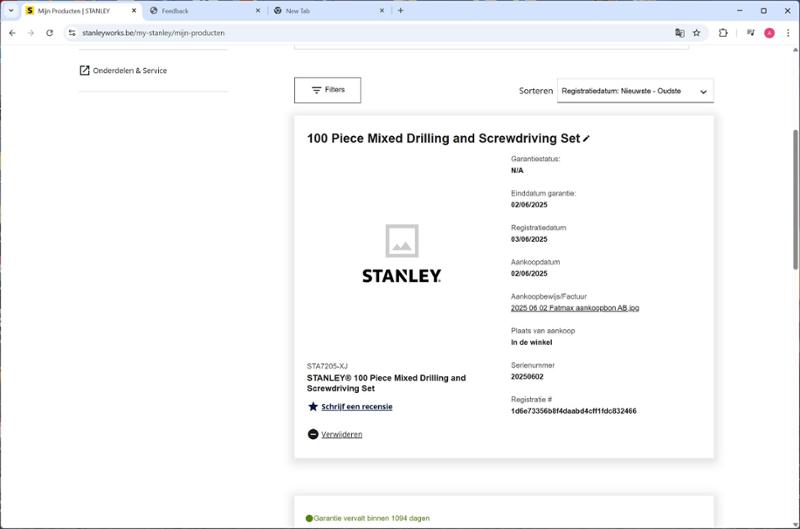Minimize the browser window
The image size is (800, 529).
click(740, 10)
